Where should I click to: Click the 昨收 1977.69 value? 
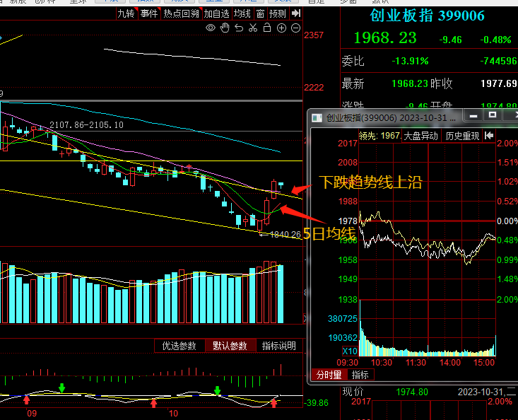(x=499, y=83)
